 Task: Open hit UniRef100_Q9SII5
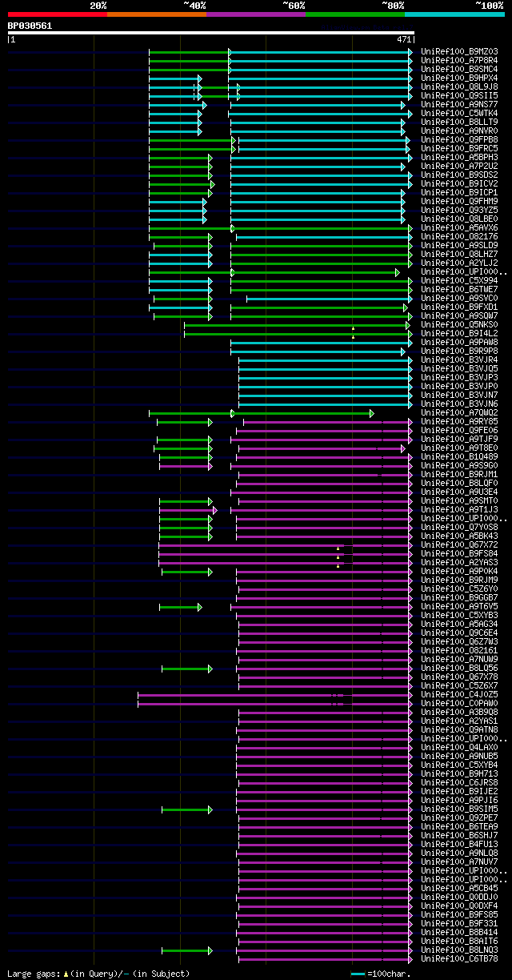(459, 96)
